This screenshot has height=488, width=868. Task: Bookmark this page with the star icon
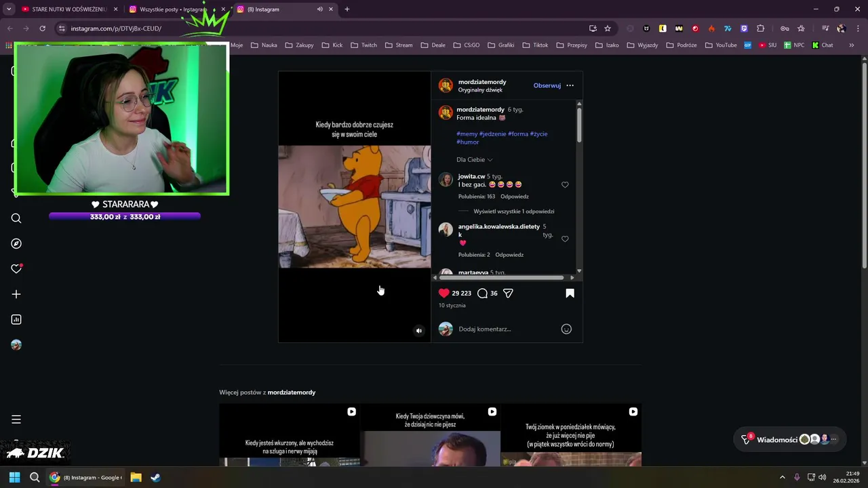[608, 28]
